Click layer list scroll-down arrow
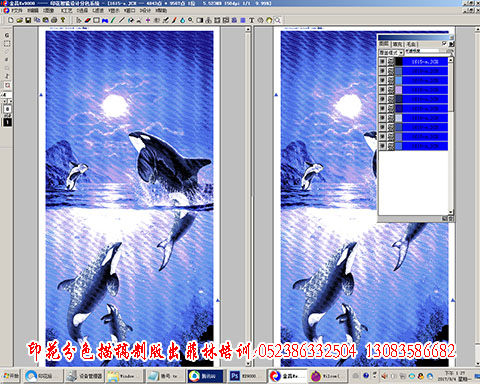This screenshot has height=384, width=480. click(x=451, y=212)
